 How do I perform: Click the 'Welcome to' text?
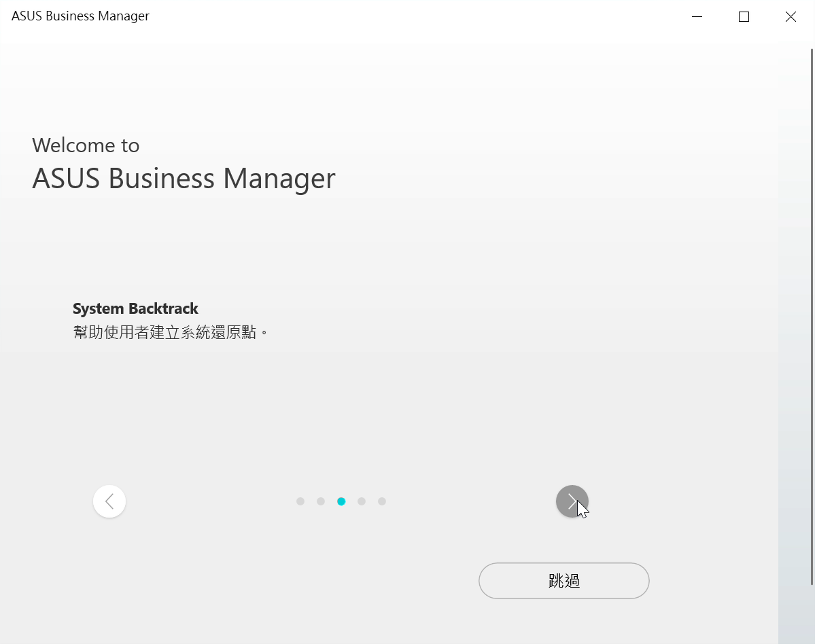[x=86, y=145]
